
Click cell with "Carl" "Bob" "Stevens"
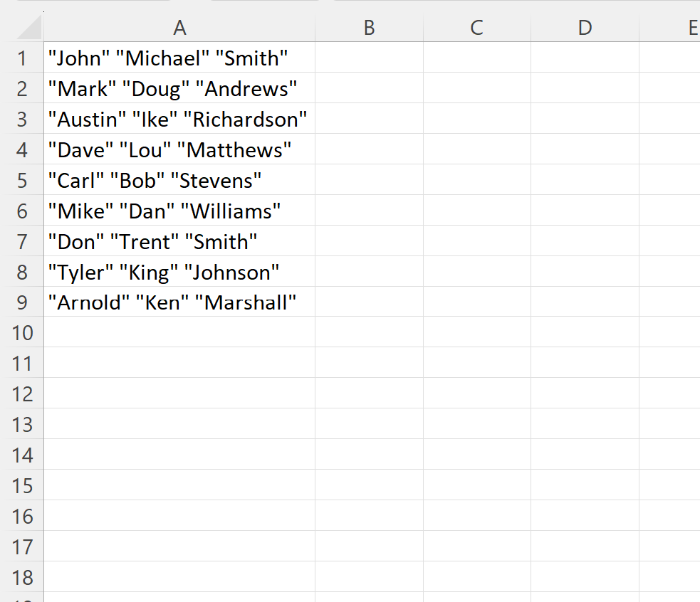[179, 180]
